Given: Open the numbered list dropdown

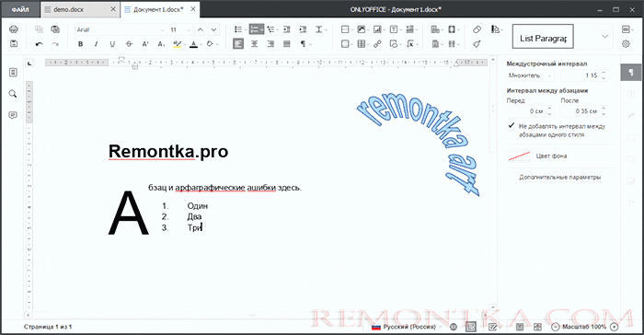Looking at the screenshot, I should point(261,30).
